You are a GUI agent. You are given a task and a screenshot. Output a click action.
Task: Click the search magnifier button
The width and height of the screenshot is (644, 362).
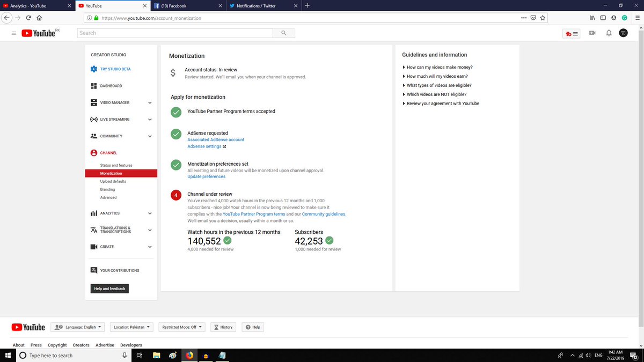(x=283, y=33)
